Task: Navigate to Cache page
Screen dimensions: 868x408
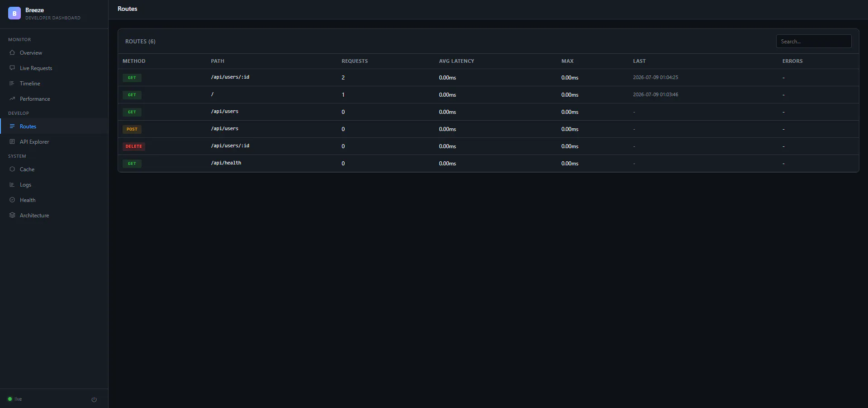Action: tap(54, 169)
